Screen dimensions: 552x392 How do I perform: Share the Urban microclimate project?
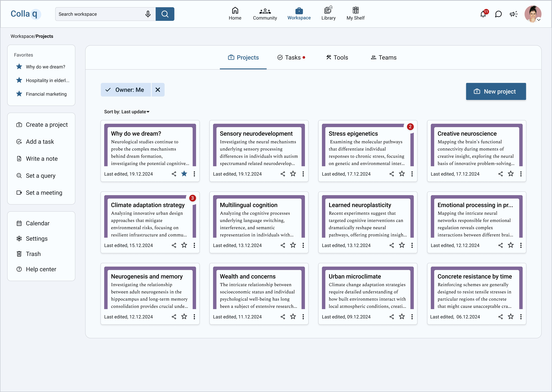click(392, 317)
